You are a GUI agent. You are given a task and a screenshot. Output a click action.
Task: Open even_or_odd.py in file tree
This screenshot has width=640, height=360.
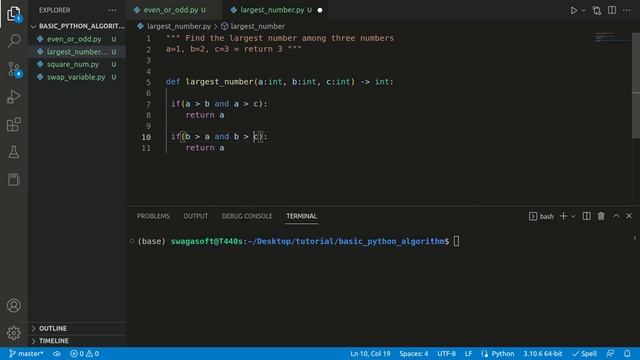tap(77, 39)
